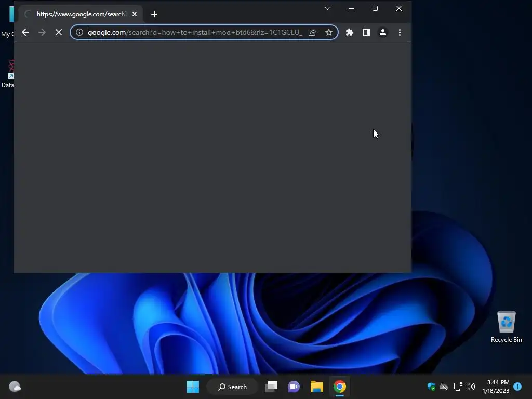The width and height of the screenshot is (532, 399).
Task: Stop loading the page
Action: coord(59,32)
